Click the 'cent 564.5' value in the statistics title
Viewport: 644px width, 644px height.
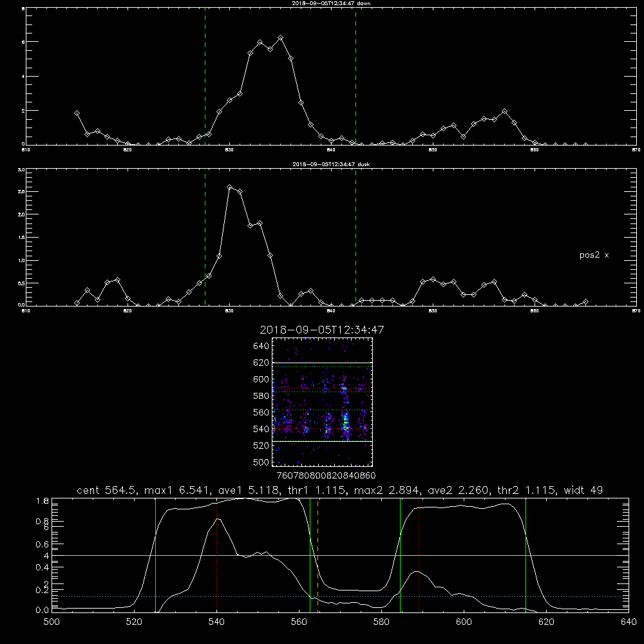(x=108, y=490)
